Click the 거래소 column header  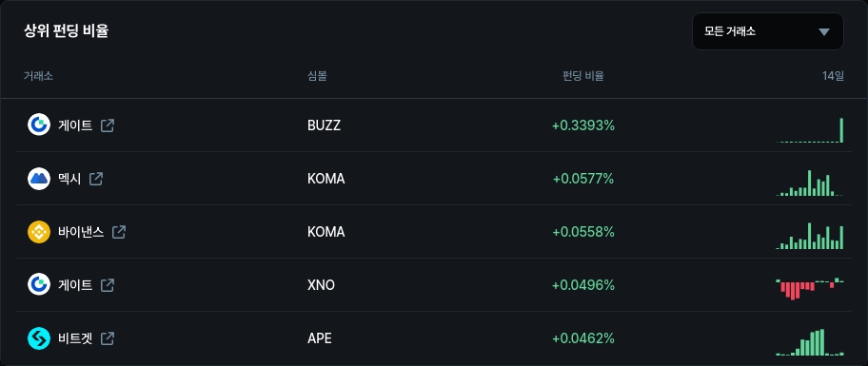38,76
